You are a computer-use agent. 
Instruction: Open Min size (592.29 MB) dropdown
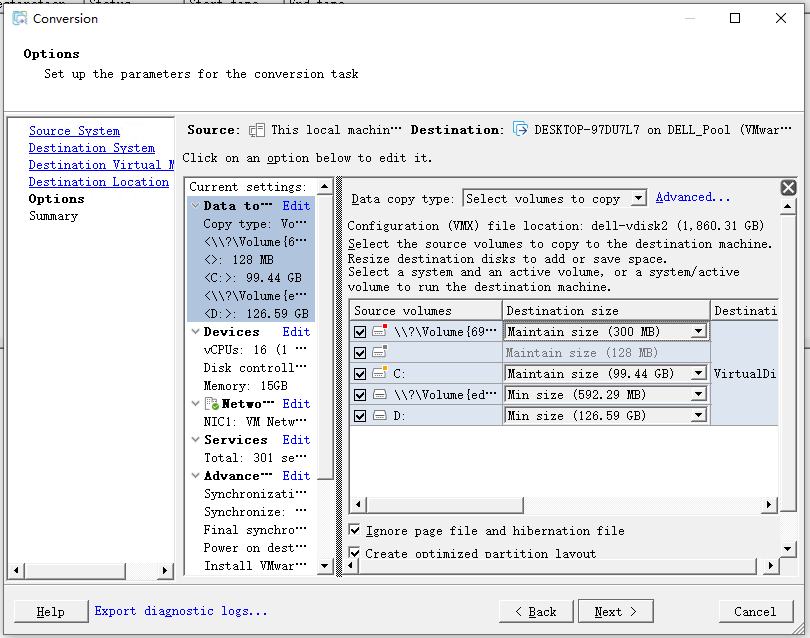(x=698, y=395)
